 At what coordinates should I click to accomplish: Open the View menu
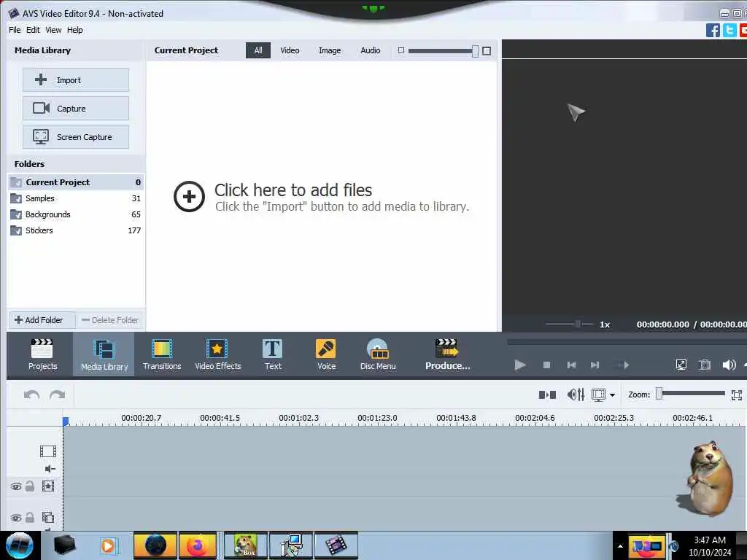pos(53,30)
